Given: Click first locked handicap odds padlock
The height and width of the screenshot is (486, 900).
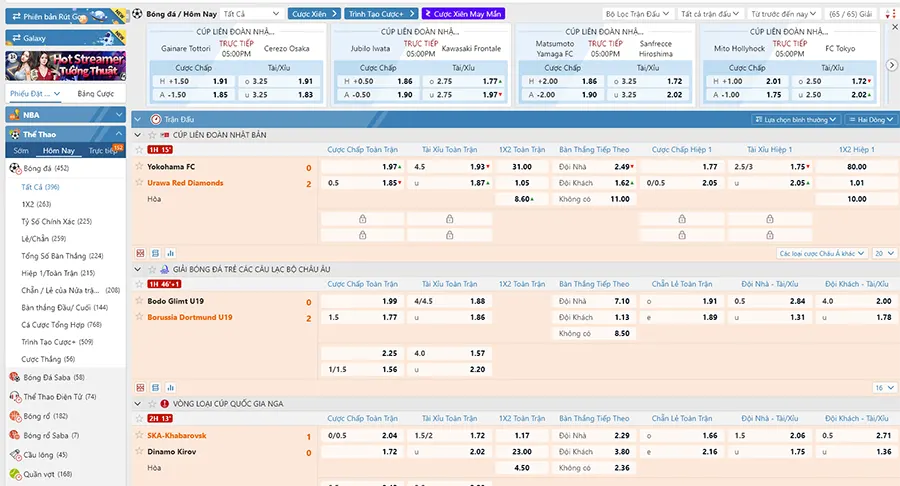Looking at the screenshot, I should pos(362,219).
